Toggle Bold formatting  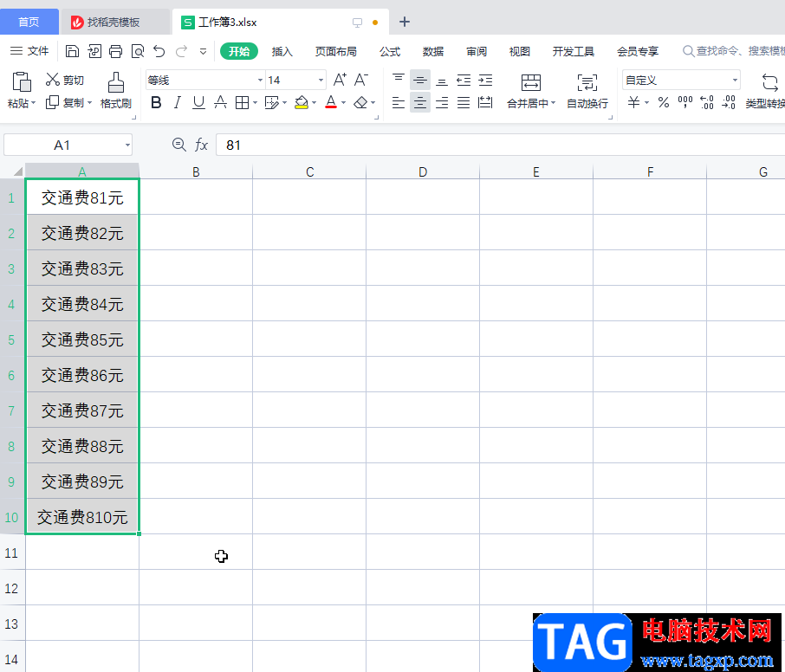[156, 102]
